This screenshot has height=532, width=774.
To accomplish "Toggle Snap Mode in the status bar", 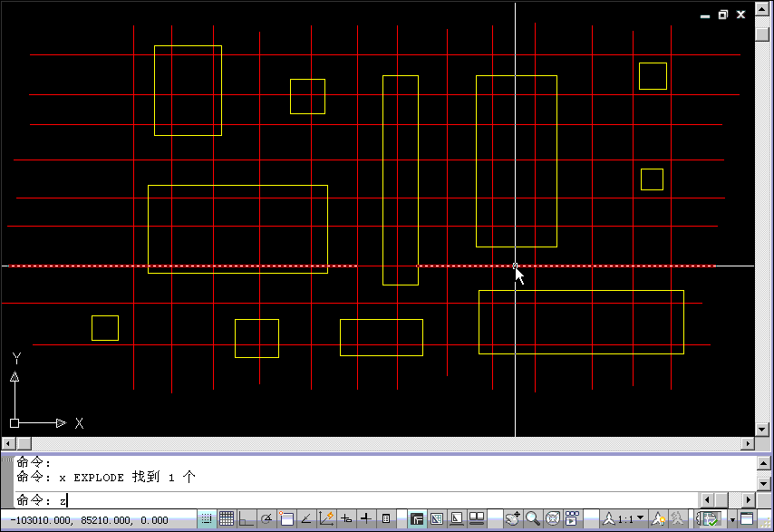I will (207, 519).
